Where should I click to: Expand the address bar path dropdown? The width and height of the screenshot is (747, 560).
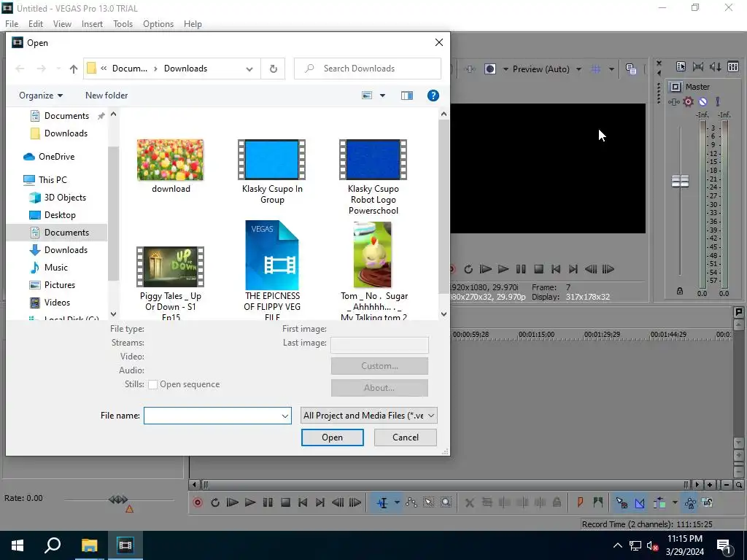(249, 69)
